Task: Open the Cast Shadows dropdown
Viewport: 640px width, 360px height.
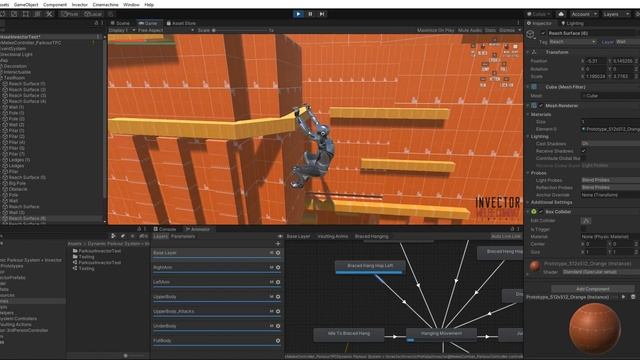Action: pos(610,144)
